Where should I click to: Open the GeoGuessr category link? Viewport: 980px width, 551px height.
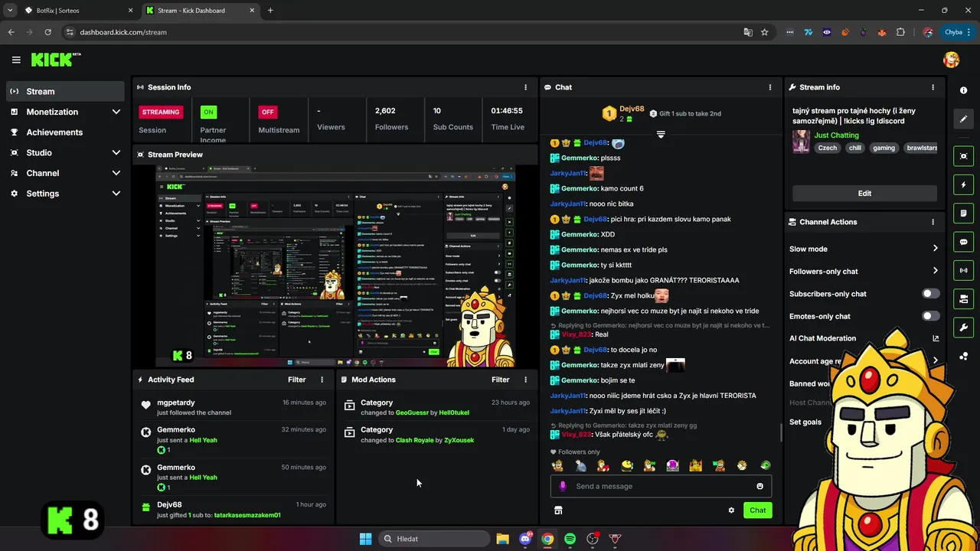coord(410,412)
